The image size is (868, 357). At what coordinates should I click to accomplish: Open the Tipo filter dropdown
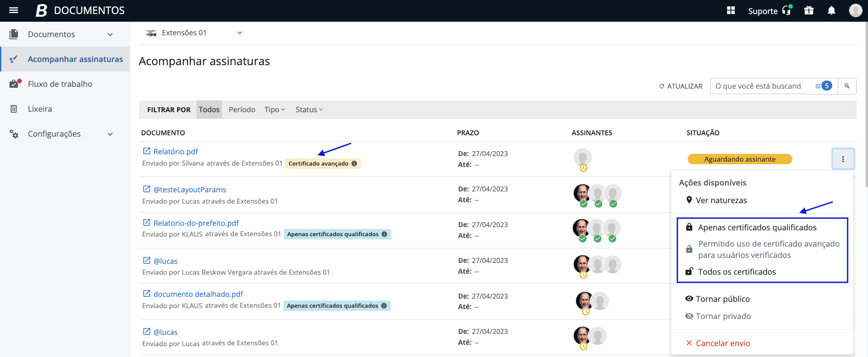pyautogui.click(x=274, y=109)
